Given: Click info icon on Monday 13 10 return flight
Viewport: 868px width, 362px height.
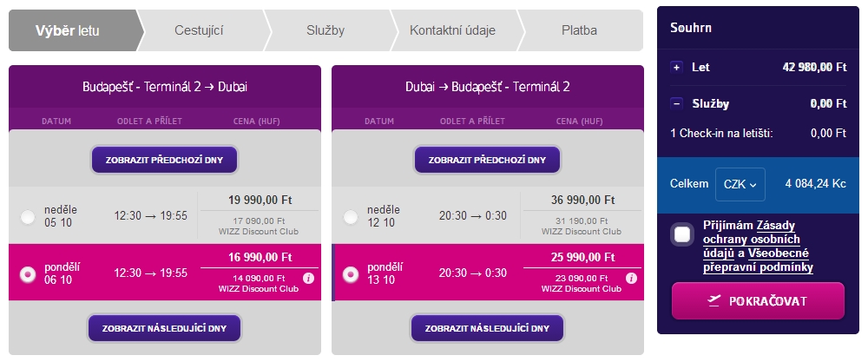Looking at the screenshot, I should coord(631,278).
